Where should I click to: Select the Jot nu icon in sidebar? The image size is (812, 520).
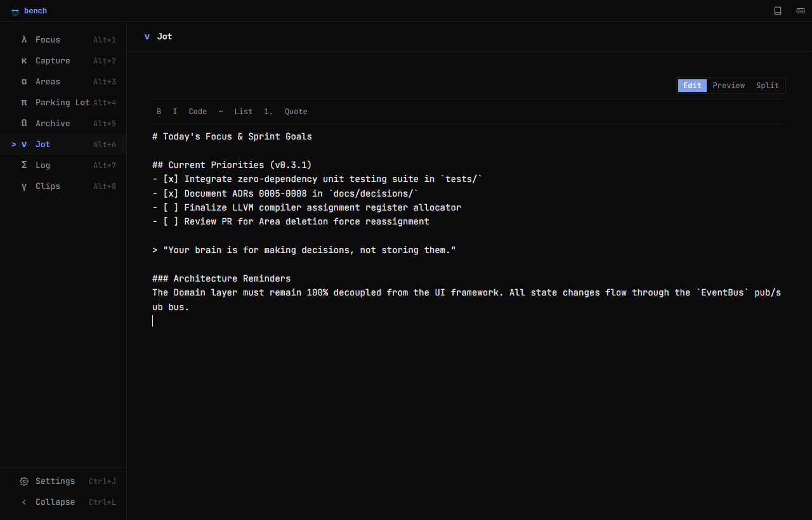pyautogui.click(x=24, y=144)
